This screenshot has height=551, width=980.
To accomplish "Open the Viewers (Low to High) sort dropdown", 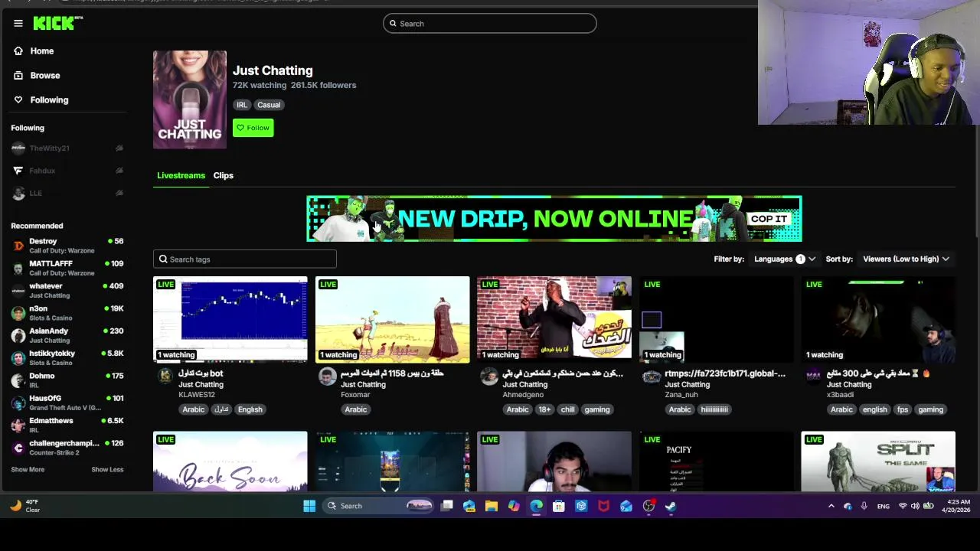I will click(906, 259).
